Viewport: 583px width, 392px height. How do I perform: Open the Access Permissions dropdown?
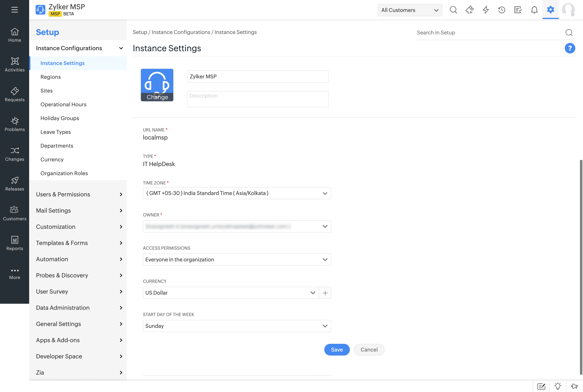[237, 260]
